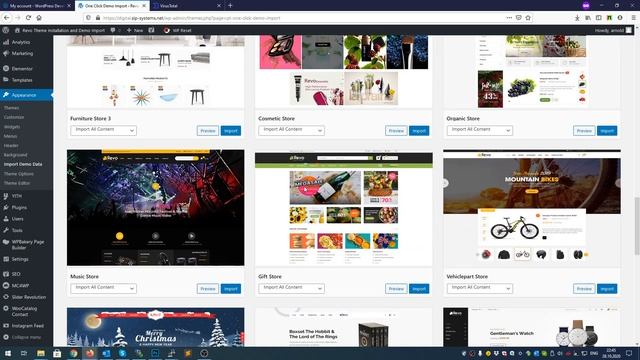Expand Music Store import content dropdown
This screenshot has width=640, height=360.
pos(103,288)
